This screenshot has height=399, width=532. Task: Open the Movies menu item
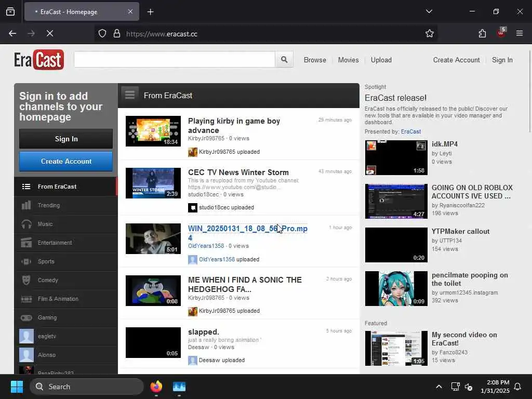click(x=348, y=60)
